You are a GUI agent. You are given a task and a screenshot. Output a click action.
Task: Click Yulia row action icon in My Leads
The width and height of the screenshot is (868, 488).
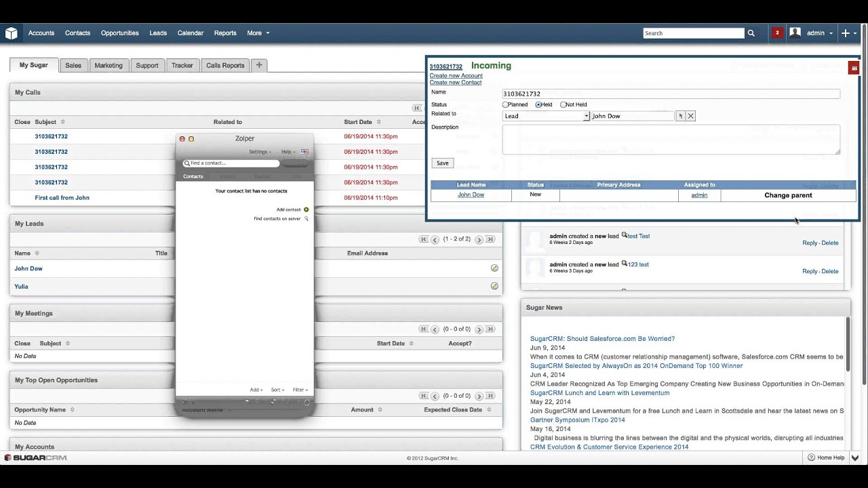(x=494, y=286)
